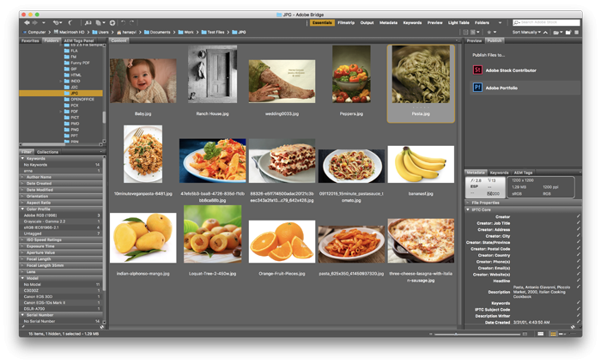
Task: Open the Keywords panel tab beside Metadata
Action: coord(499,173)
